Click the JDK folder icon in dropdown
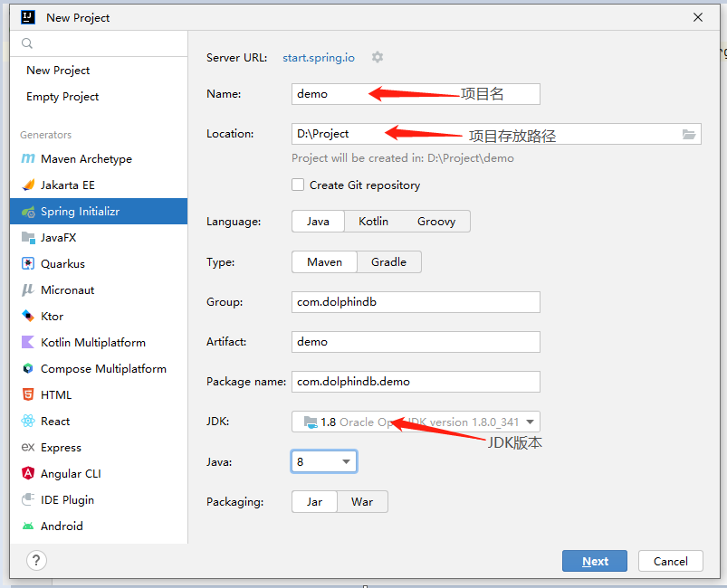 tap(311, 422)
